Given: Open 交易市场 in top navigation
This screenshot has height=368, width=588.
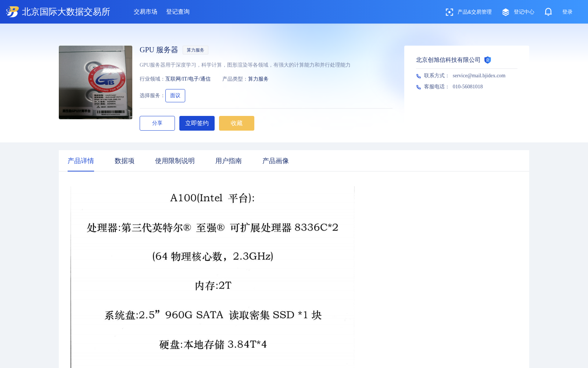Looking at the screenshot, I should tap(146, 12).
